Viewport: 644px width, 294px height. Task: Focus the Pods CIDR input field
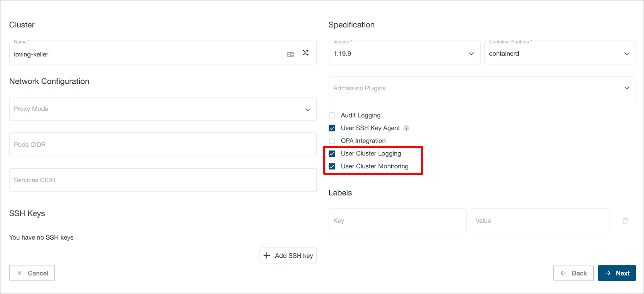click(163, 145)
